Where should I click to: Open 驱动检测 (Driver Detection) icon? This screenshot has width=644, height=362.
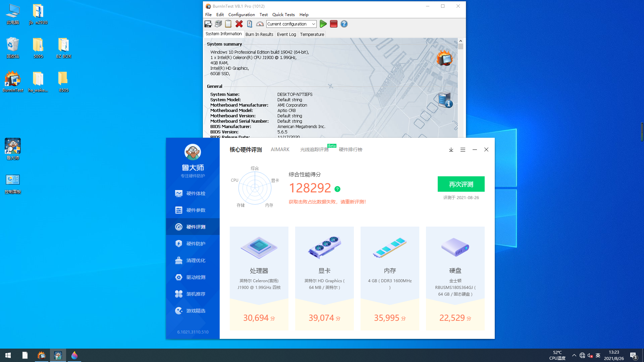click(179, 277)
